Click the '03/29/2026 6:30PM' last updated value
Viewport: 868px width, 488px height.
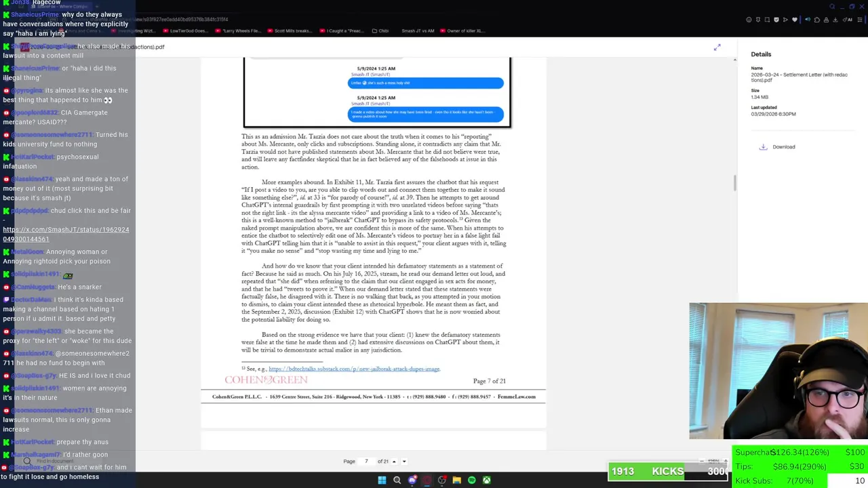coord(773,114)
